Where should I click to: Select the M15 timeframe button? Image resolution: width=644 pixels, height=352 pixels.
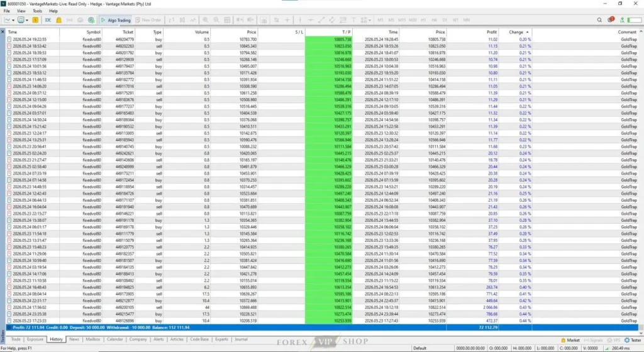[402, 19]
